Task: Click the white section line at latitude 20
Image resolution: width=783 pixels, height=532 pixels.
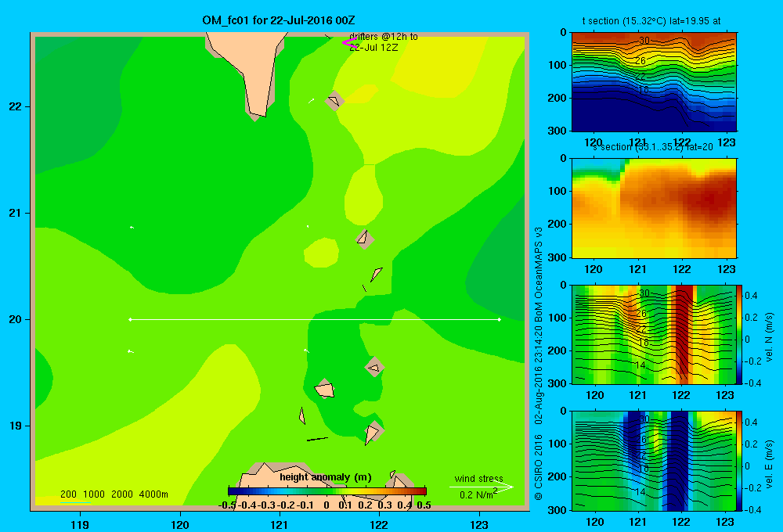Action: [315, 319]
